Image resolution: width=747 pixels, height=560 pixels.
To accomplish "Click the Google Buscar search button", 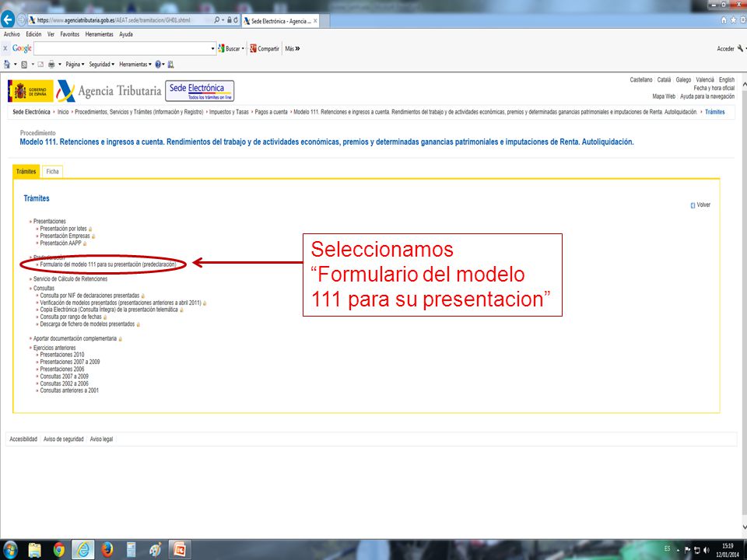I will [x=229, y=48].
